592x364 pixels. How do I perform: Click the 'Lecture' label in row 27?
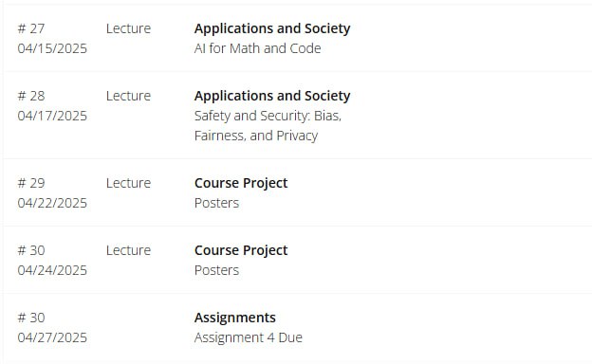128,28
